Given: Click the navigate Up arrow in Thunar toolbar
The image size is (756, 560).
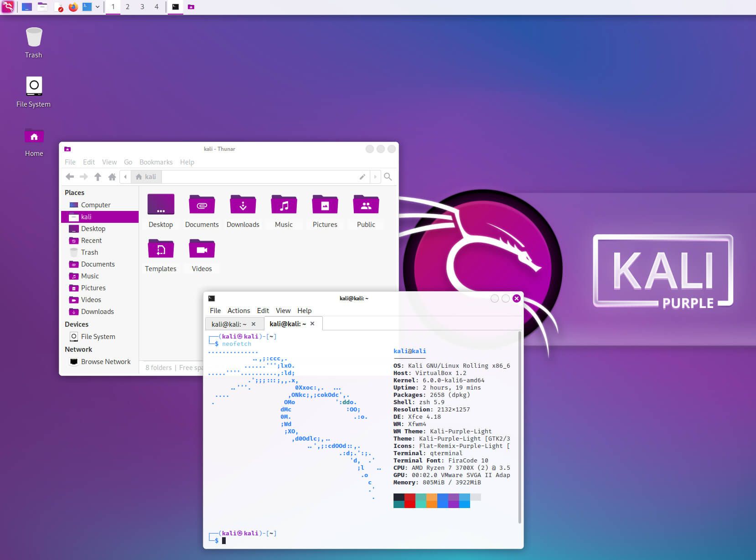Looking at the screenshot, I should coord(98,176).
